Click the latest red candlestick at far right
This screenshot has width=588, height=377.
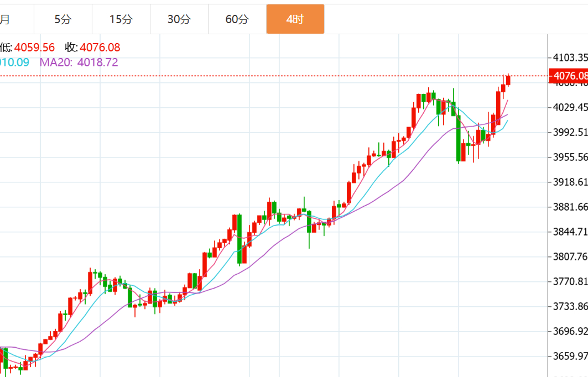[x=508, y=80]
